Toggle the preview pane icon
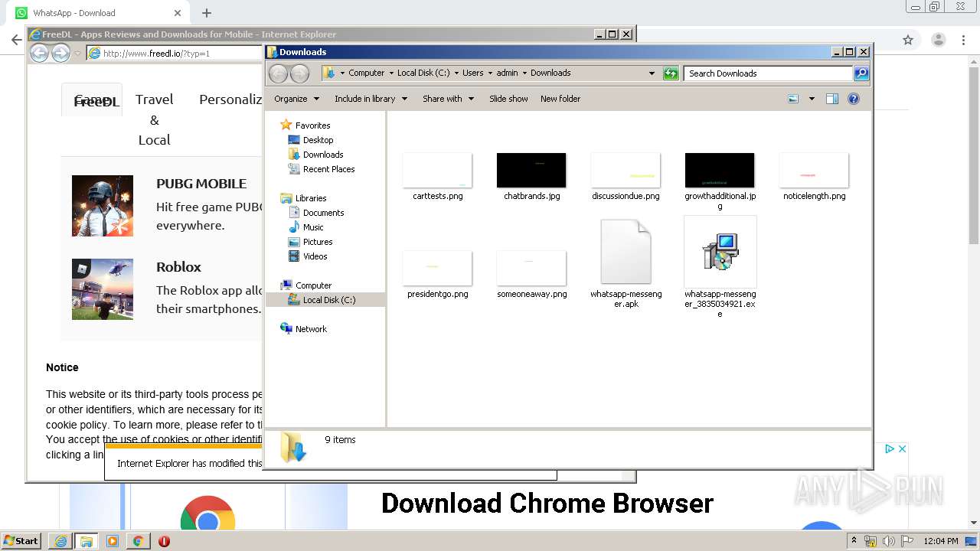 pyautogui.click(x=832, y=99)
